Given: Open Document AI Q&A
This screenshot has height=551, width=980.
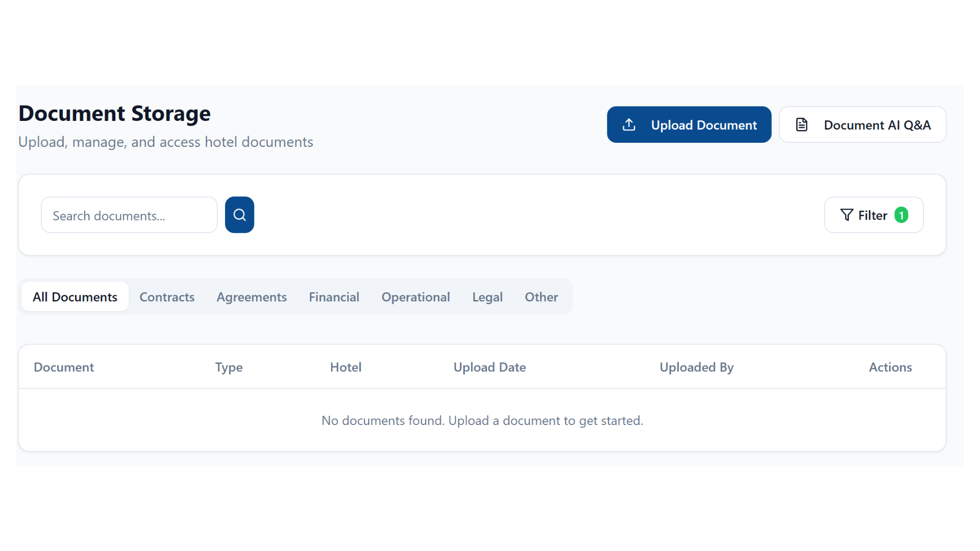Looking at the screenshot, I should click(863, 124).
